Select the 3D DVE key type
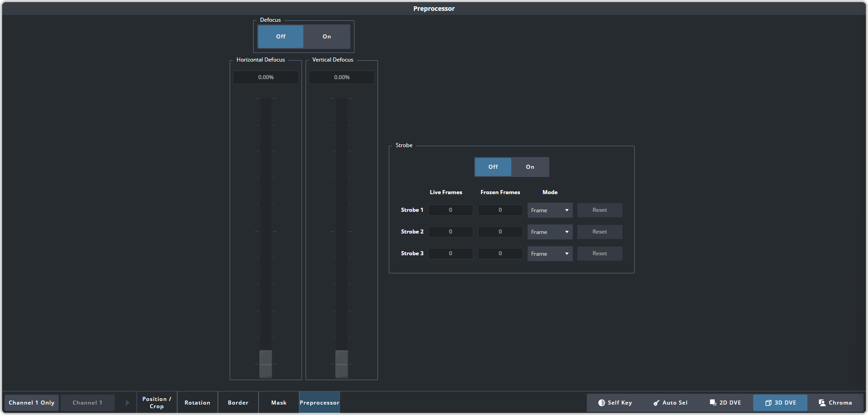This screenshot has width=868, height=415. 780,403
